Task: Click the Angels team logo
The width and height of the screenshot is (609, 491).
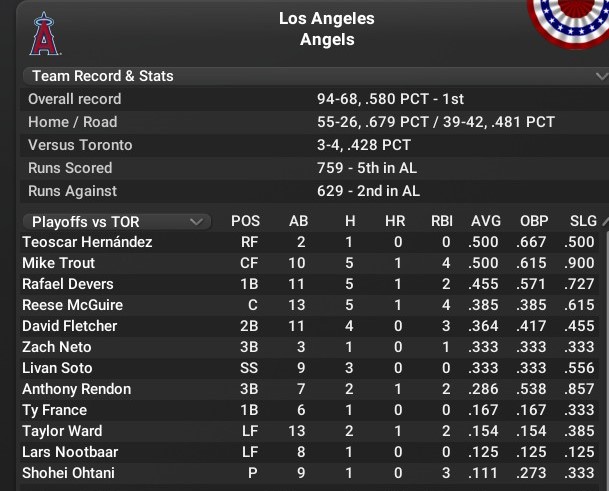Action: pos(43,34)
